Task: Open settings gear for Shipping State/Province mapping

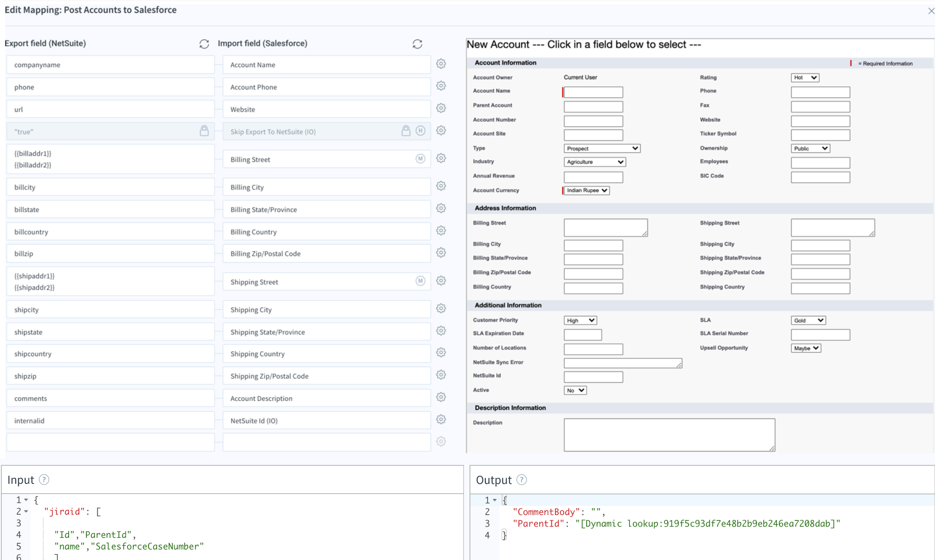Action: tap(441, 331)
